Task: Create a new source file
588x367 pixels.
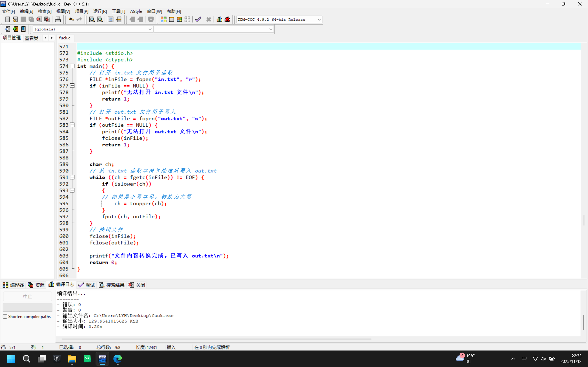Action: pyautogui.click(x=8, y=19)
